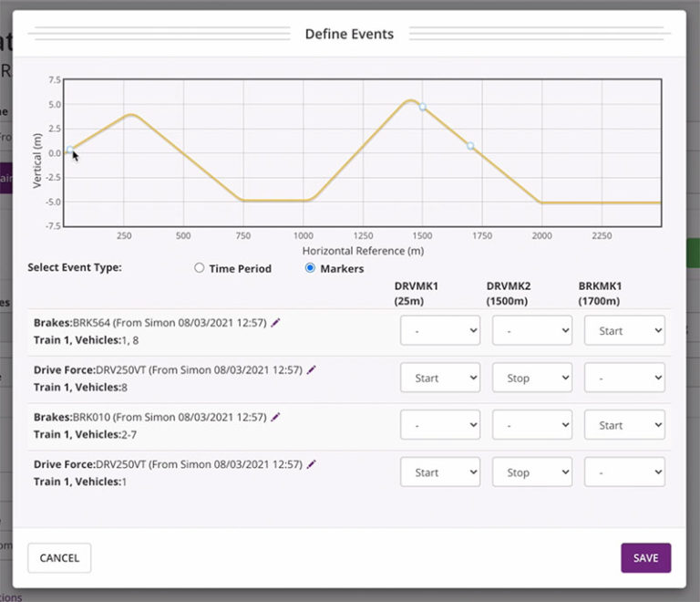700x602 pixels.
Task: Edit the Drive Force entry for Vehicles 1
Action: tap(311, 464)
